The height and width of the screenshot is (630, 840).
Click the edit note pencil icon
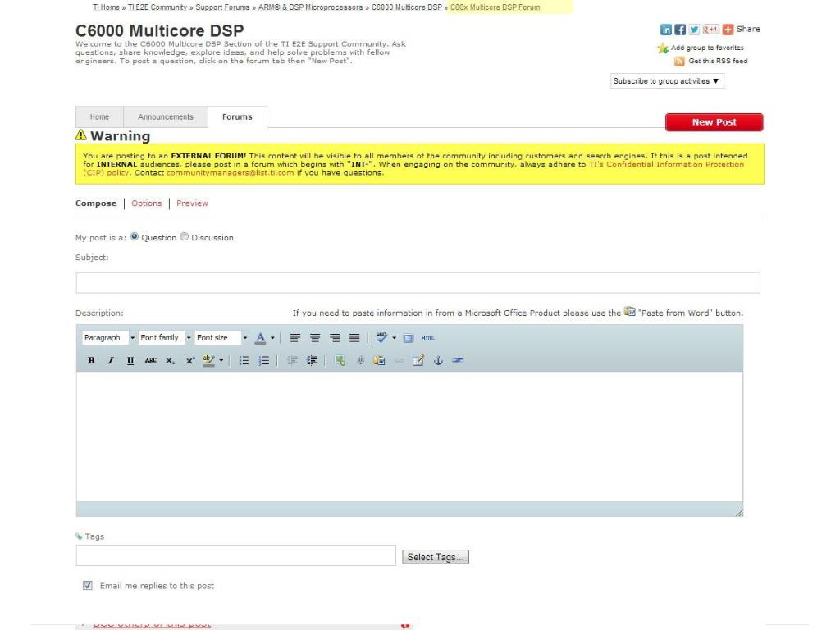pyautogui.click(x=418, y=361)
